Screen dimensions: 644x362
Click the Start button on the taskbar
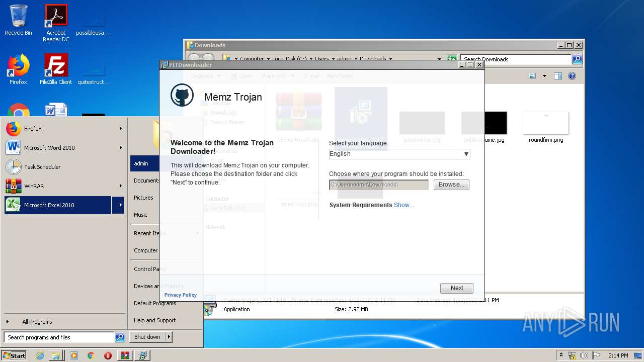[x=14, y=355]
